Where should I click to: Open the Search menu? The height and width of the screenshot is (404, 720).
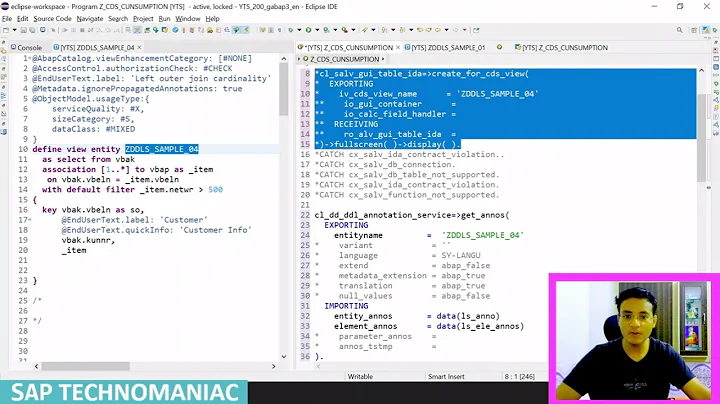pyautogui.click(x=118, y=19)
